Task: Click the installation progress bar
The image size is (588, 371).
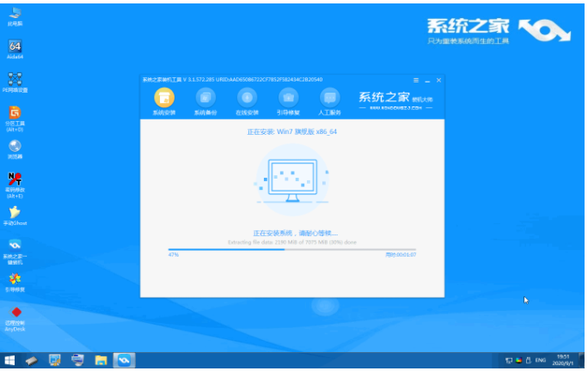Action: tap(292, 249)
